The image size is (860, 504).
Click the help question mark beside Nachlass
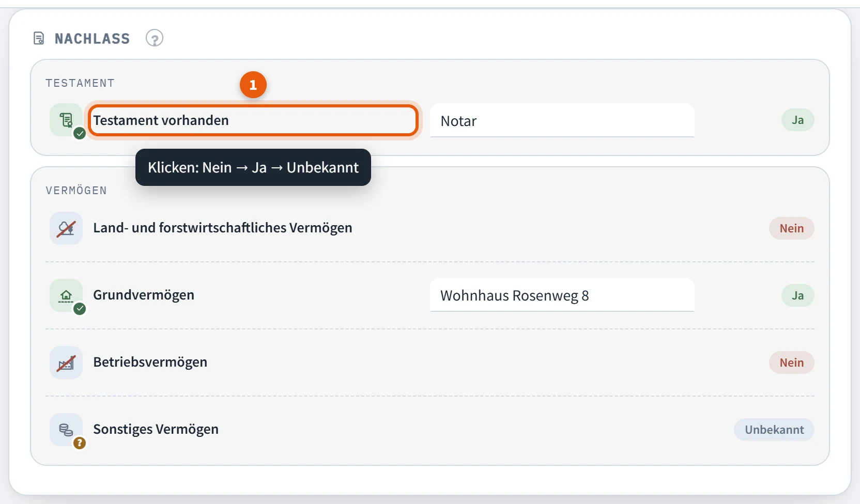click(155, 38)
